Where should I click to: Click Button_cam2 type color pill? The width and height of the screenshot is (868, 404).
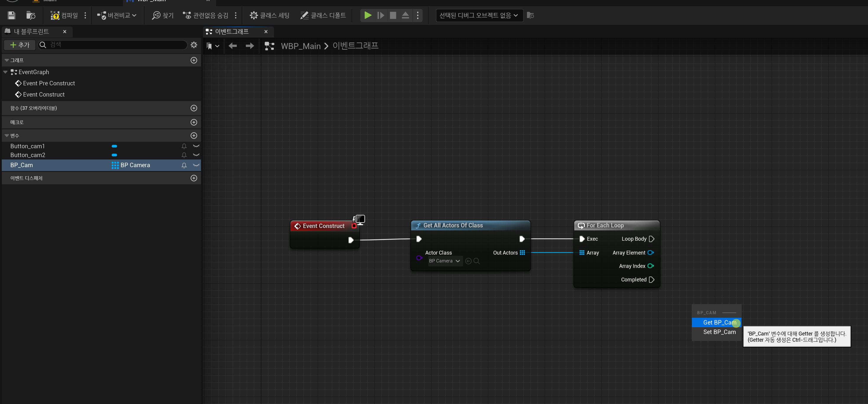tap(115, 155)
